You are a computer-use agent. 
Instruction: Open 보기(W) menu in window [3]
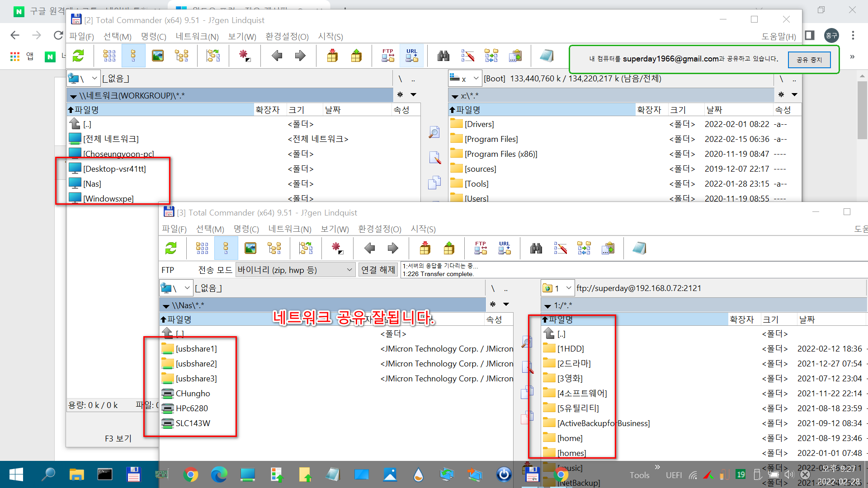click(x=335, y=229)
